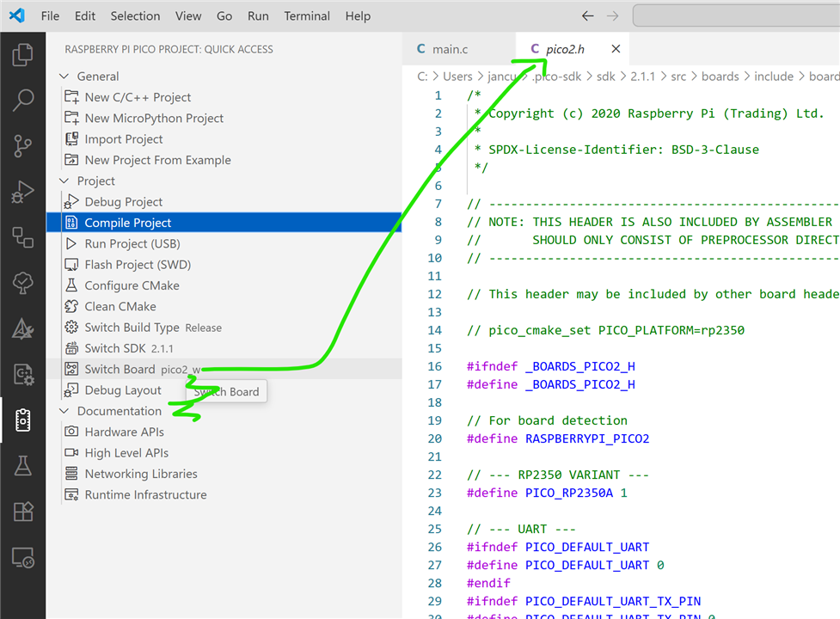Select Raspberry Pi Pico Project icon

tap(22, 420)
